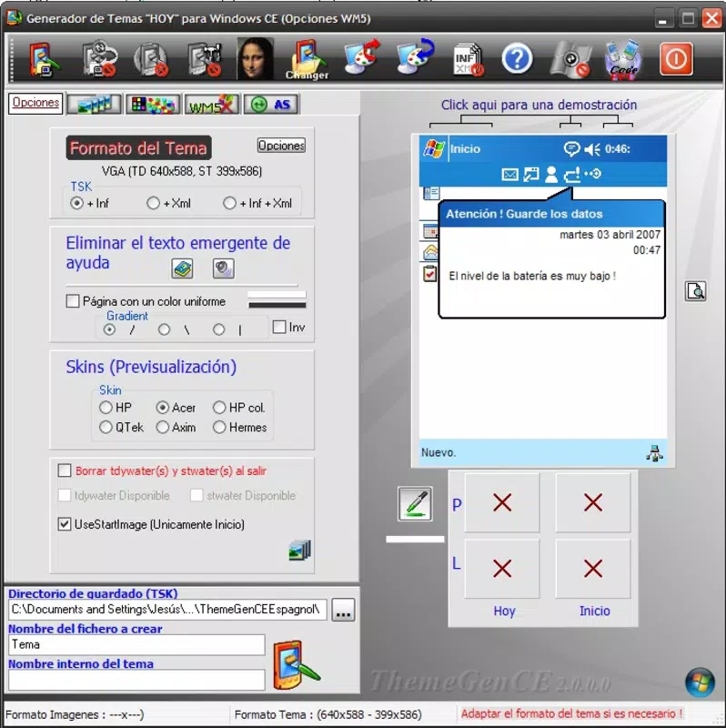Viewport: 726px width, 728px height.
Task: Click the P row Hoy image slot
Action: [x=502, y=502]
